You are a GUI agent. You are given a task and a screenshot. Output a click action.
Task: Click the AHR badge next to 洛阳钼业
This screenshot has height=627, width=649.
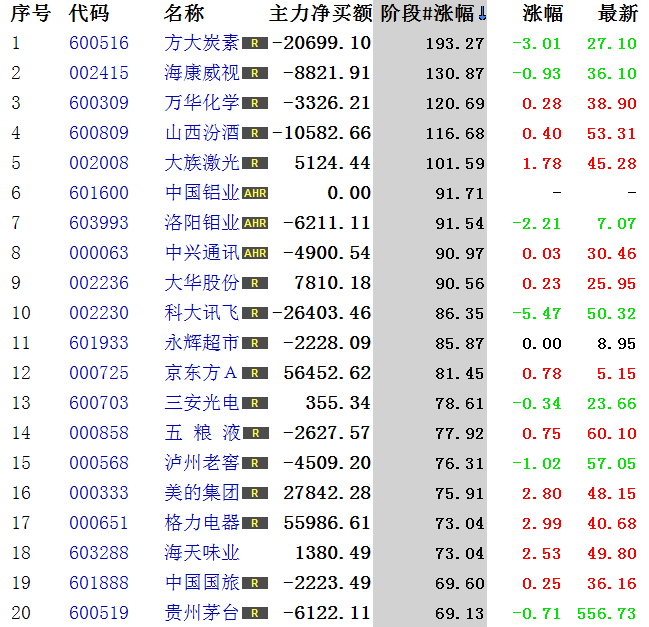tap(255, 223)
